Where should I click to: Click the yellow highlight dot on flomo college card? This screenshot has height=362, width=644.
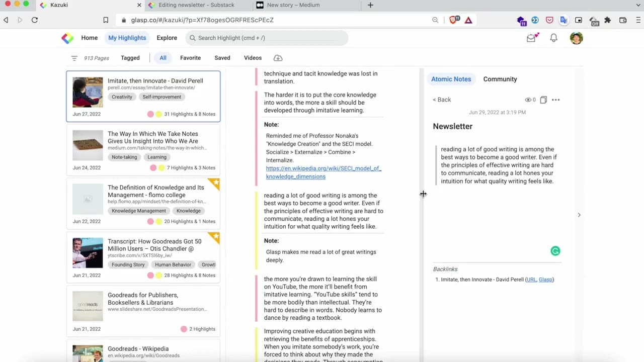pos(159,222)
